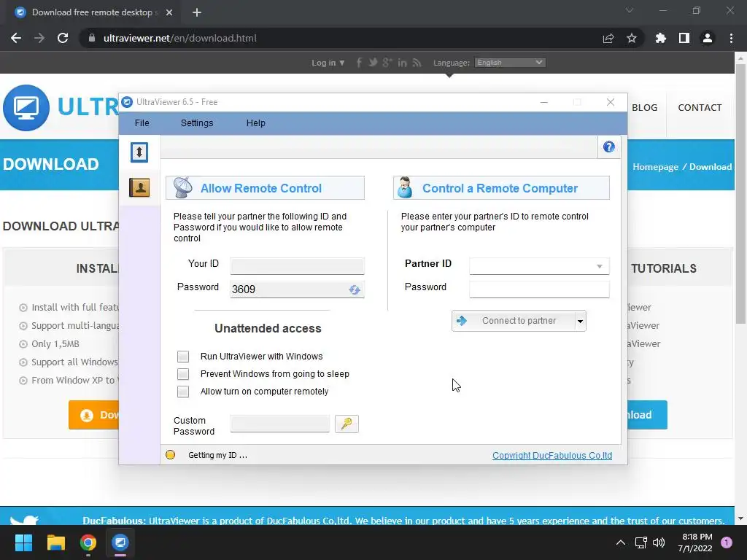Image resolution: width=747 pixels, height=560 pixels.
Task: Click Homepage breadcrumb link on website
Action: coord(655,167)
